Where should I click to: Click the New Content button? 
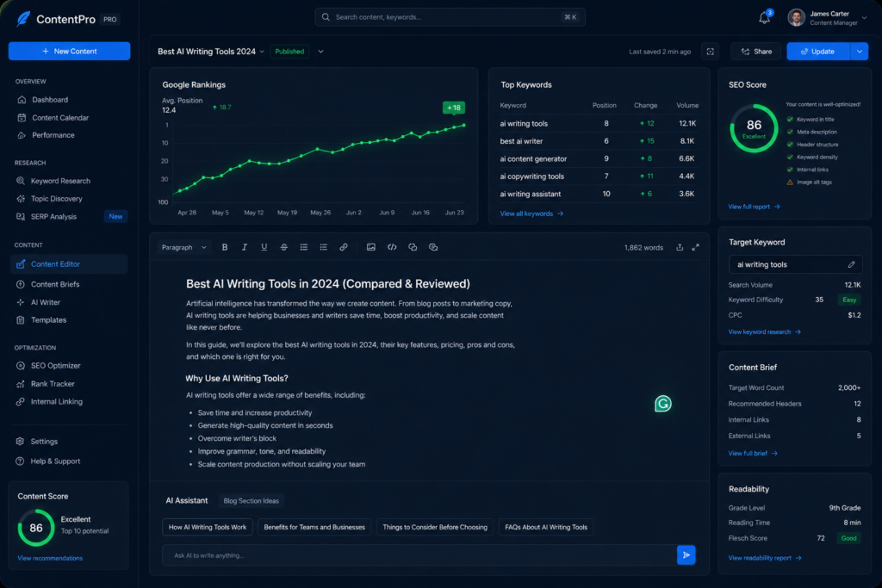pos(69,51)
